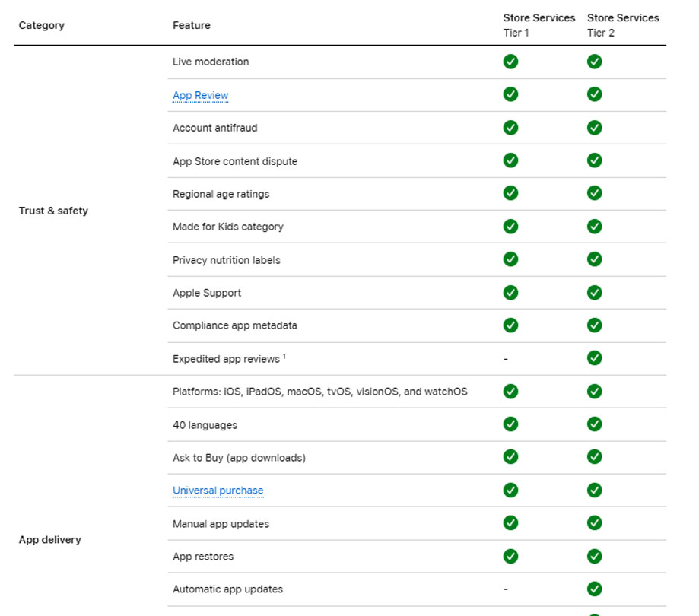699x616 pixels.
Task: Click Tier 1 checkmark for 40 languages
Action: click(510, 424)
